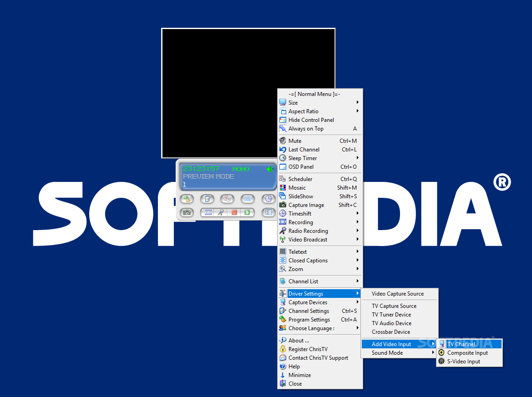This screenshot has height=397, width=532.
Task: Open the Scheduler calendar button on control panel
Action: 228,199
